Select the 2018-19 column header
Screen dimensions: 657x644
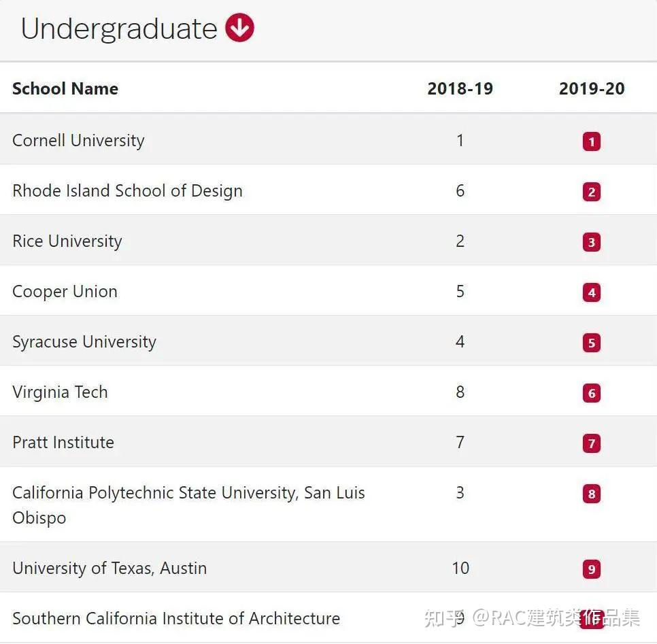click(x=460, y=88)
